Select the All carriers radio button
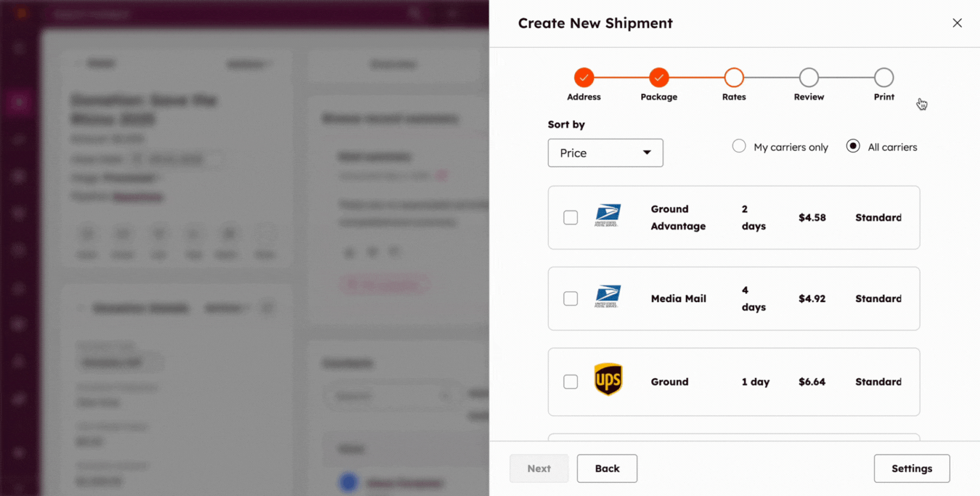This screenshot has height=496, width=980. pyautogui.click(x=853, y=146)
